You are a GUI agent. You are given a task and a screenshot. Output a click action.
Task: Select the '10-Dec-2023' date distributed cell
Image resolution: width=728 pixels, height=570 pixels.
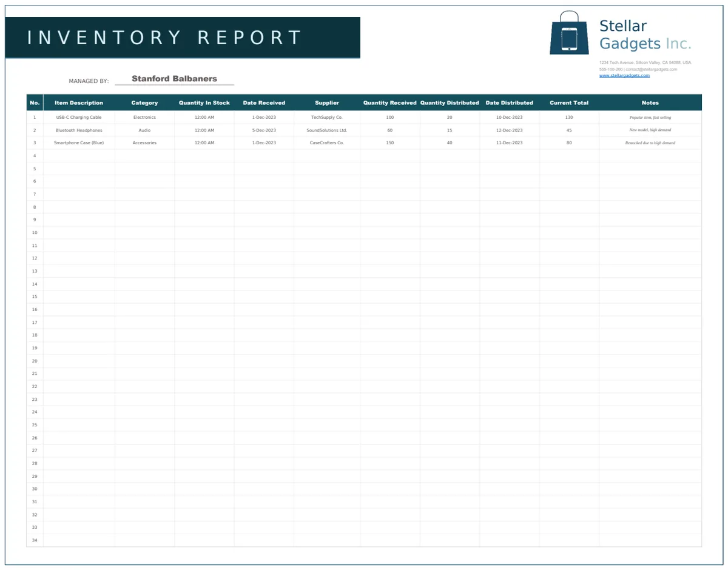[510, 118]
